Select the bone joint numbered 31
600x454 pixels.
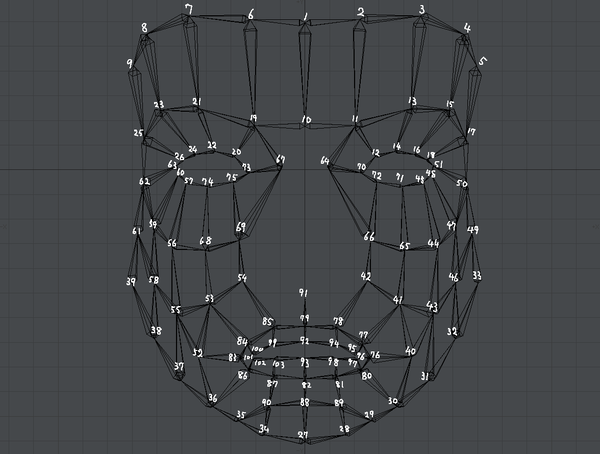425,376
